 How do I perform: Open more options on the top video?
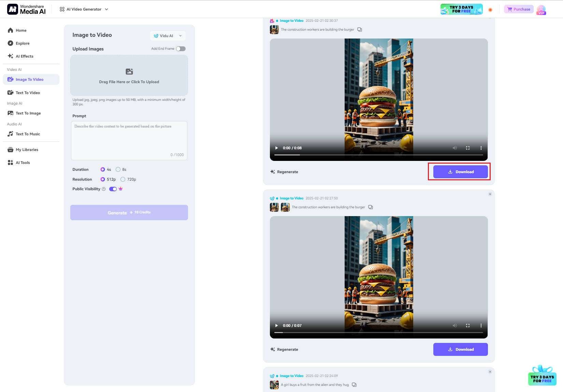click(481, 148)
